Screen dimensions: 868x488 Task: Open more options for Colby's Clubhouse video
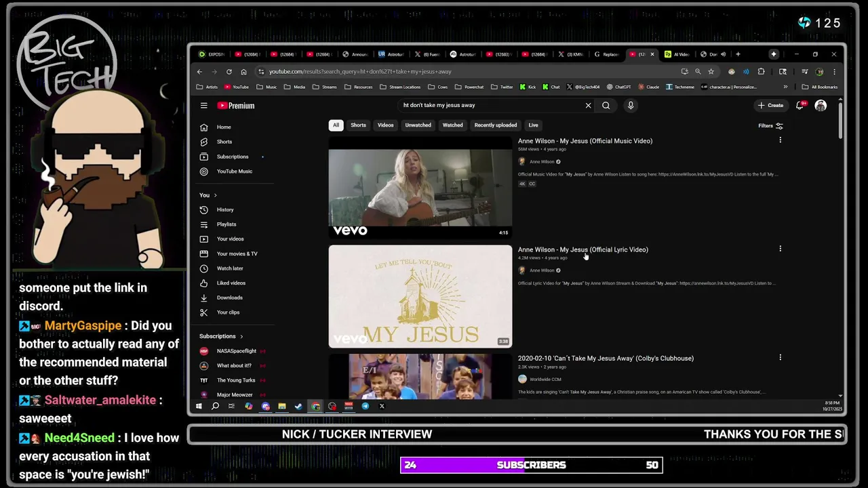tap(780, 357)
